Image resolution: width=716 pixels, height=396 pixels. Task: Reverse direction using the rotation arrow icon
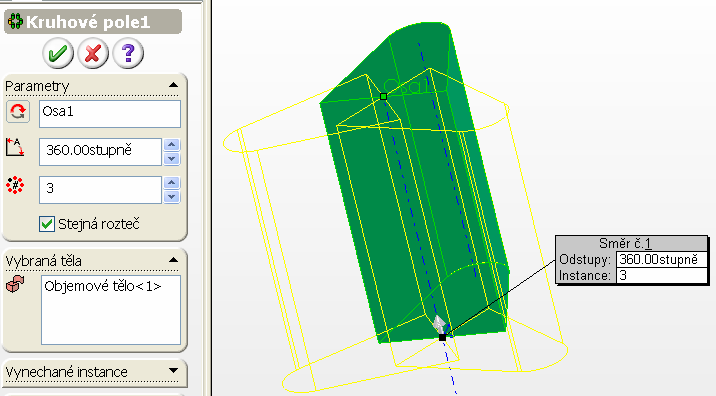click(x=18, y=112)
